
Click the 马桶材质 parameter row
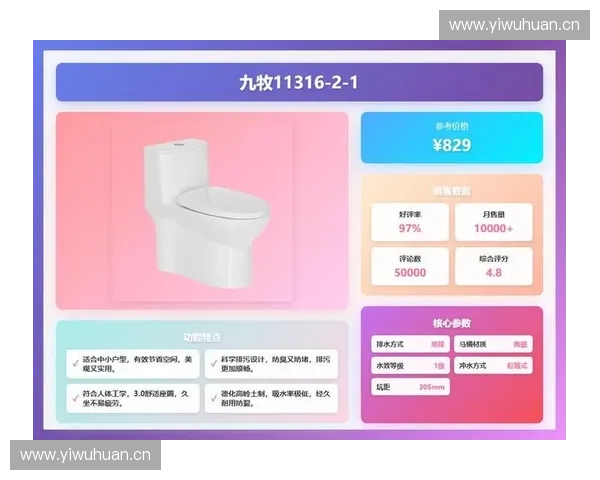pyautogui.click(x=493, y=345)
